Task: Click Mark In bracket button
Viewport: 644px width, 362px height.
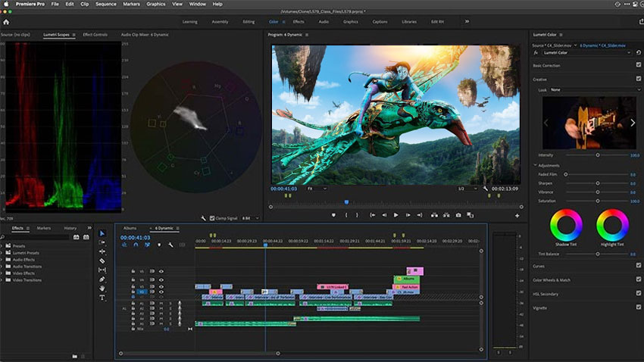Action: pyautogui.click(x=346, y=215)
